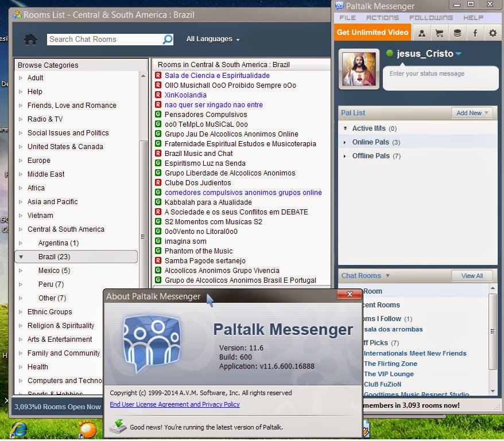Open the FOLLOWING menu

tap(431, 18)
